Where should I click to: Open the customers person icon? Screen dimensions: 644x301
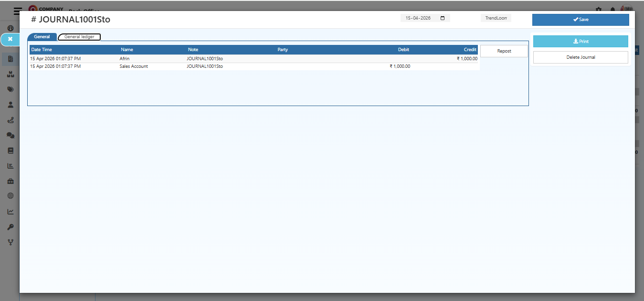11,105
